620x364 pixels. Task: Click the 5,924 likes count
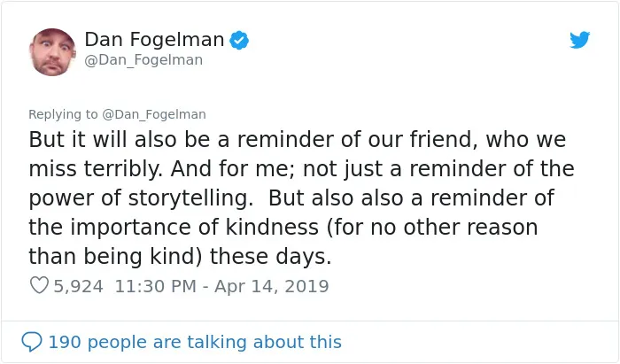pos(78,286)
